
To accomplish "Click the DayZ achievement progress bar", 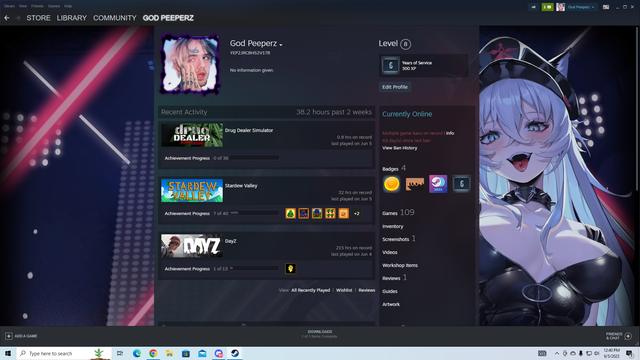I will pyautogui.click(x=254, y=269).
